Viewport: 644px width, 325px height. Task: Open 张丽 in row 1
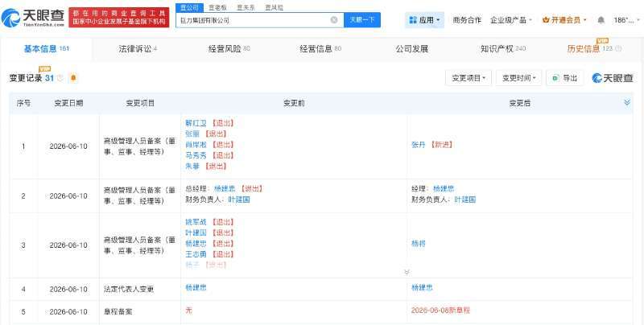click(x=192, y=134)
